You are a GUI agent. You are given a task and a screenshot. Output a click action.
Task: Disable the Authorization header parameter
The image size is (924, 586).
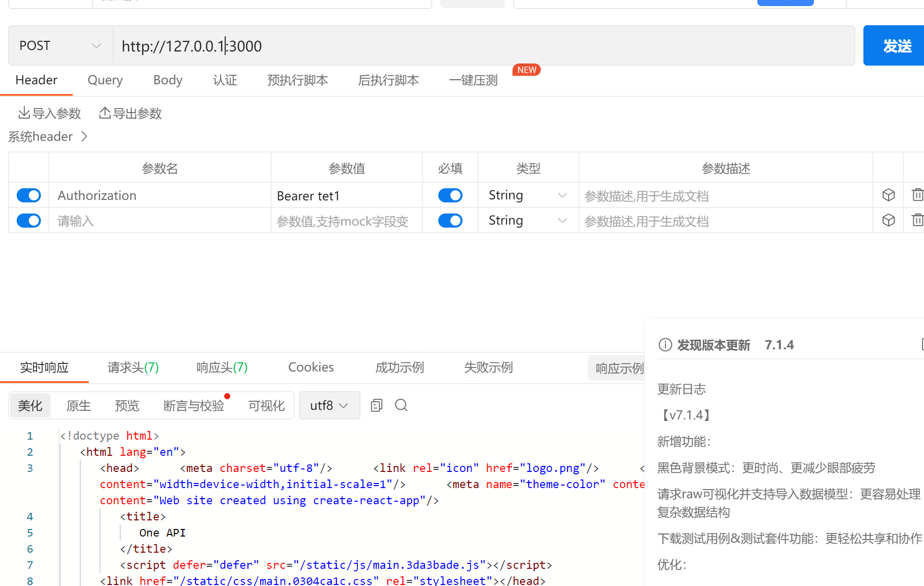[29, 195]
